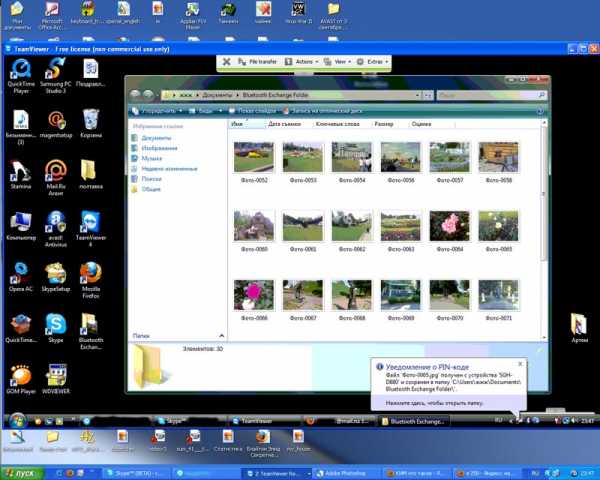Open the Компьютер desktop icon

point(21,226)
